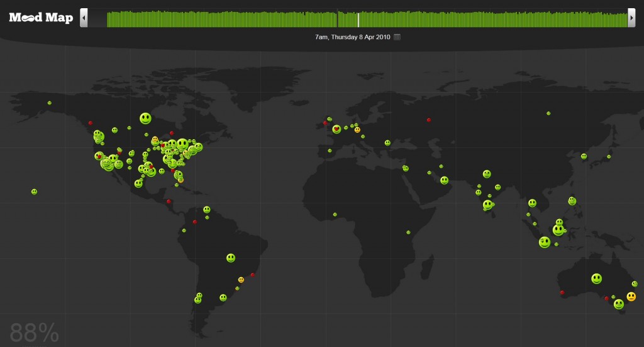Click the white marker on the green timeline
This screenshot has width=644, height=347.
(358, 20)
